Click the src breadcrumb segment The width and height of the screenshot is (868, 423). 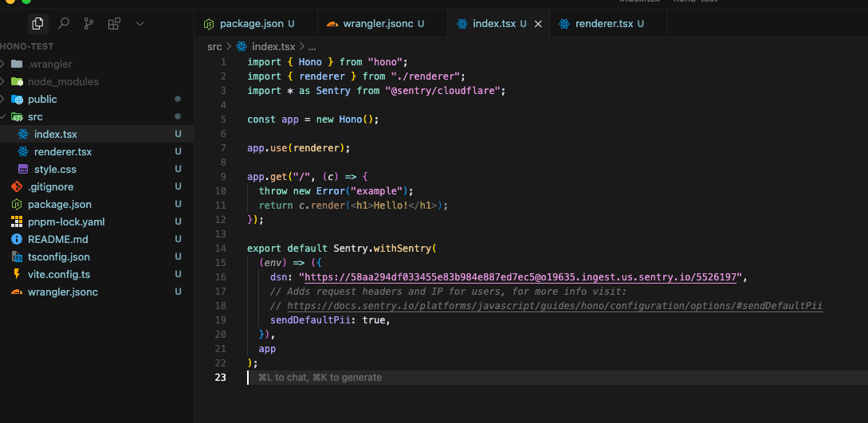214,47
